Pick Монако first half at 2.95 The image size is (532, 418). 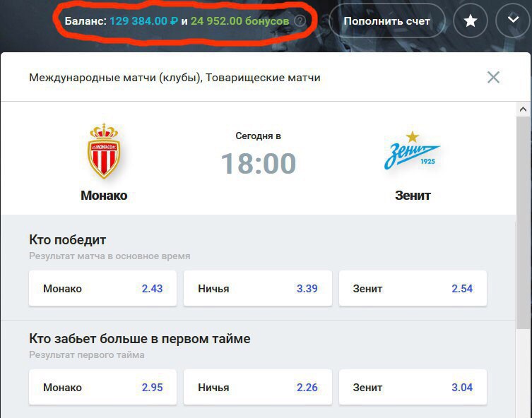(x=103, y=387)
